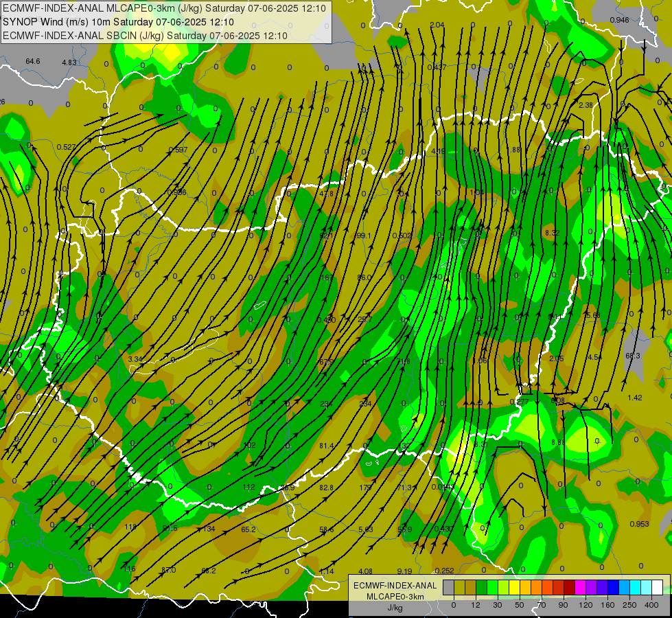The image size is (672, 618).
Task: Click the map value 82.8
Action: pos(326,488)
